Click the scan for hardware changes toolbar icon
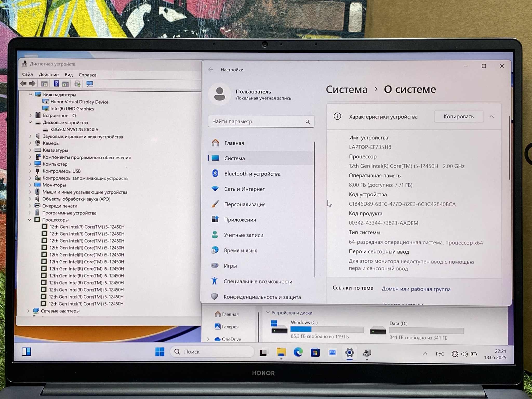Screen dimensions: 532x399 pos(90,84)
